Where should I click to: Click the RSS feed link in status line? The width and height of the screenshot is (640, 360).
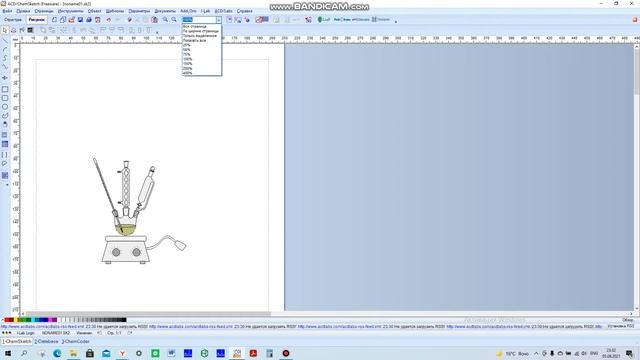point(42,327)
